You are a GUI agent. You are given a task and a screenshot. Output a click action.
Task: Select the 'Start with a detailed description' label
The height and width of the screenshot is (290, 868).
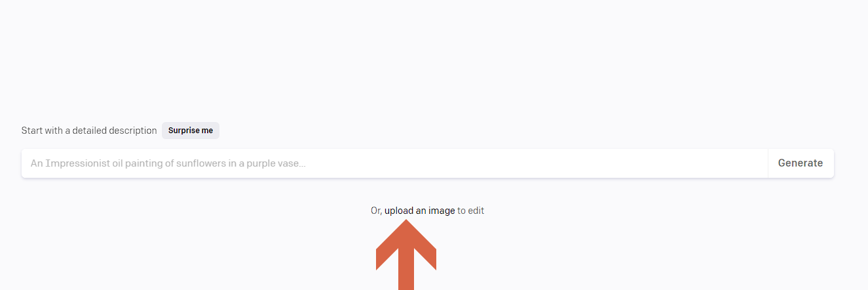pyautogui.click(x=89, y=131)
